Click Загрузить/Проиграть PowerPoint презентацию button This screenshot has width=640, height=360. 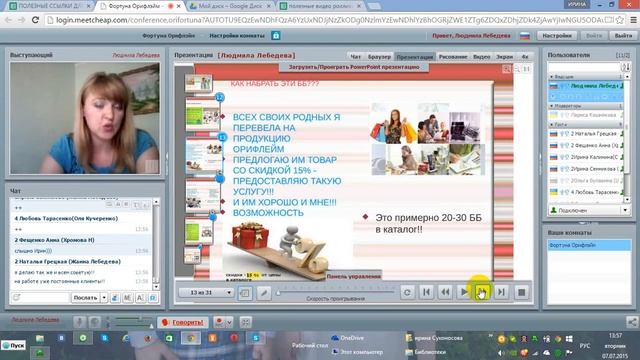click(354, 67)
